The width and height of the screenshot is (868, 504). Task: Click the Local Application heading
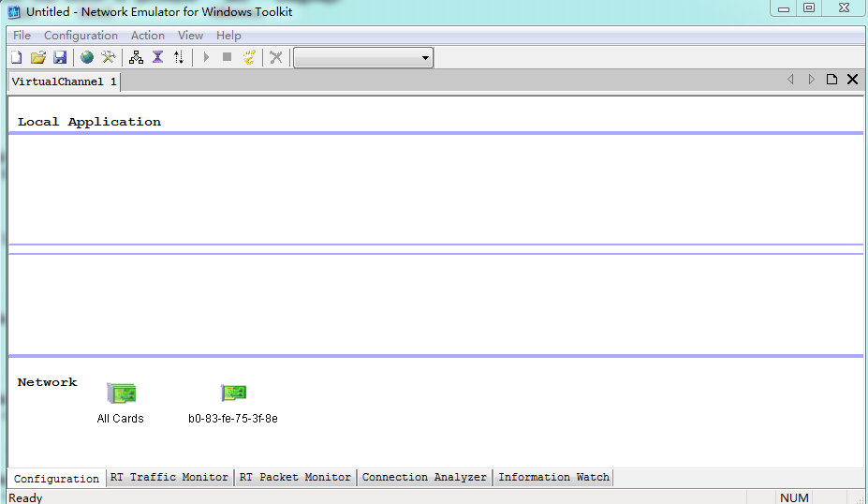point(89,122)
